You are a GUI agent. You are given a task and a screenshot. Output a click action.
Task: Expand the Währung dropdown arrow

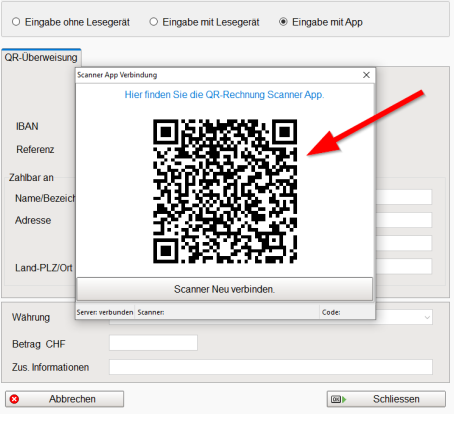point(427,317)
